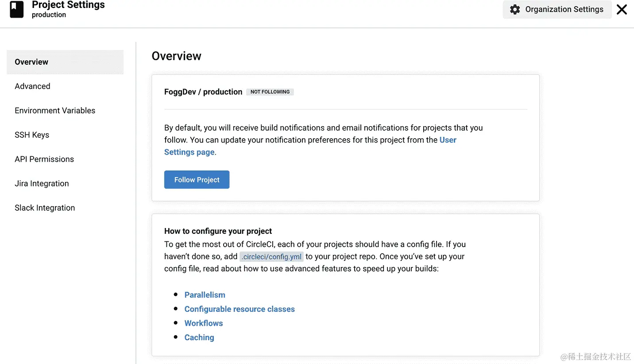Viewport: 634px width, 364px height.
Task: Click the gear icon beside Organization Settings
Action: tap(514, 9)
